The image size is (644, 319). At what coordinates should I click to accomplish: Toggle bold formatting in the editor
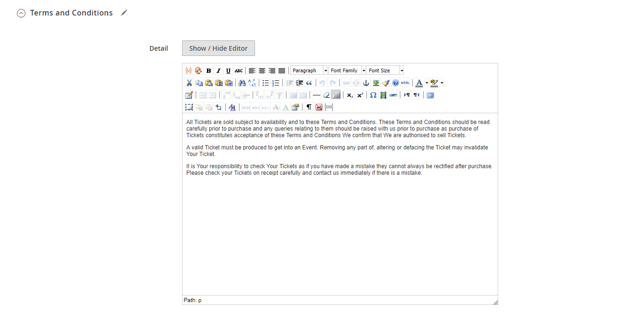208,70
